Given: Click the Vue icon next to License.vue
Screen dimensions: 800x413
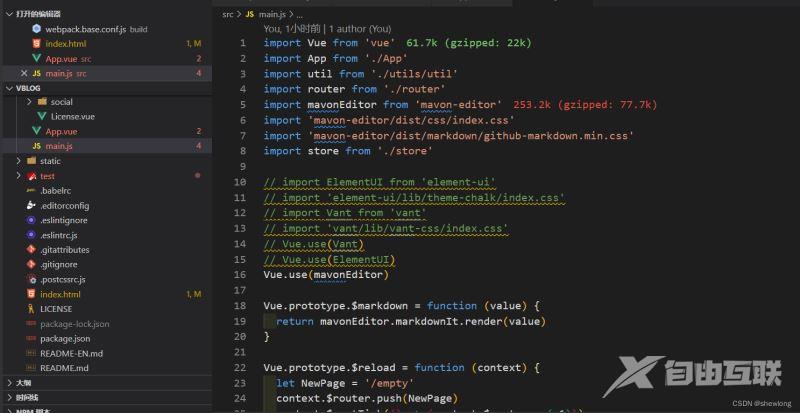Looking at the screenshot, I should point(42,116).
